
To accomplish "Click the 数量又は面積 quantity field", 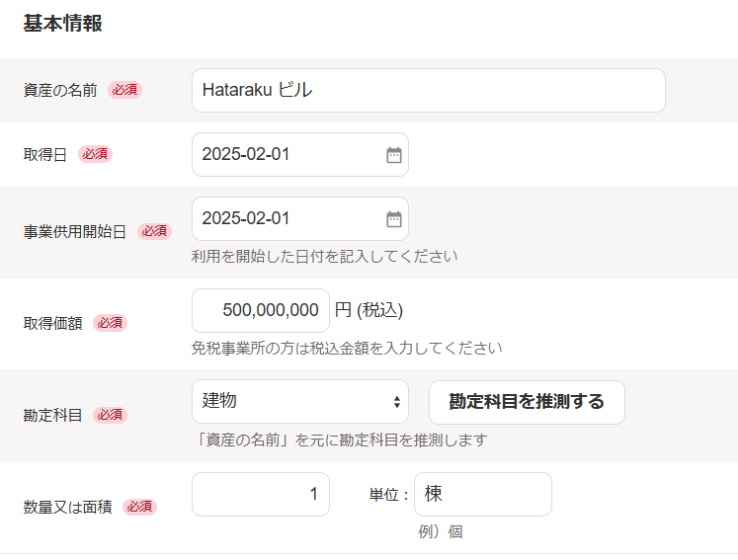I will (261, 494).
